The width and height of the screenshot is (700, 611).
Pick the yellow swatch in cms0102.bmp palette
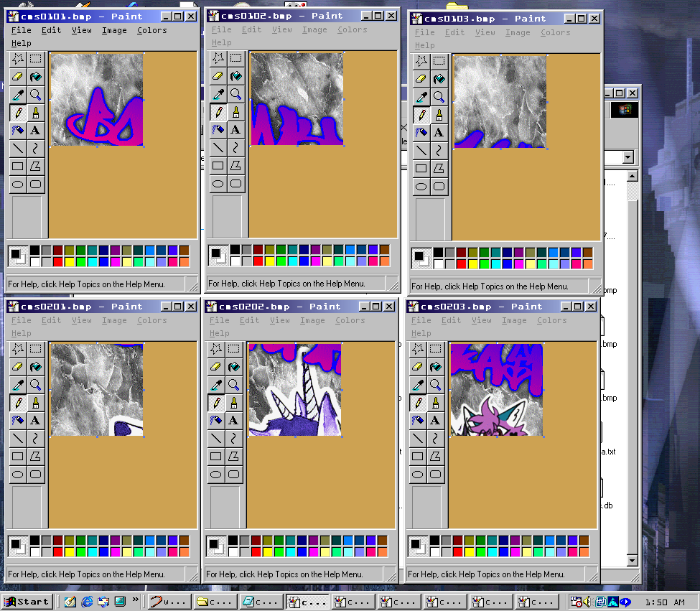pyautogui.click(x=270, y=261)
